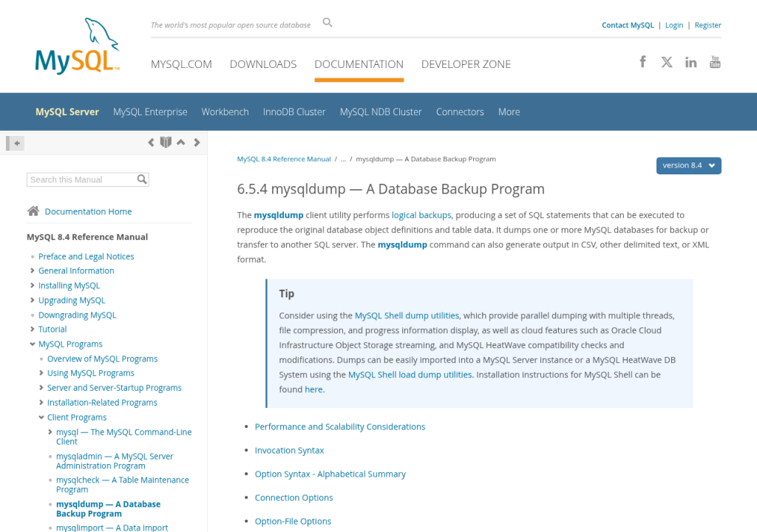Screen dimensions: 757x532
Task: Open mysqladmin Server Administration Program item
Action: 115,461
